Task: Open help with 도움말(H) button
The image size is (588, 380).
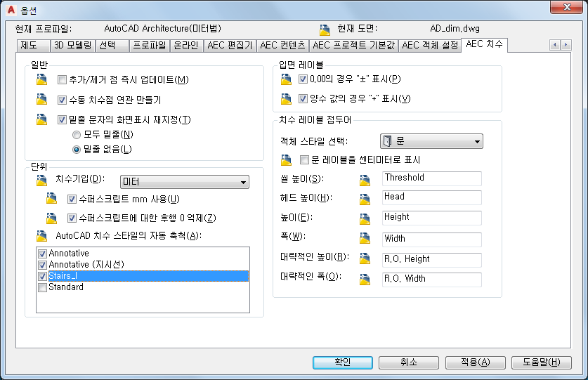Action: [542, 362]
